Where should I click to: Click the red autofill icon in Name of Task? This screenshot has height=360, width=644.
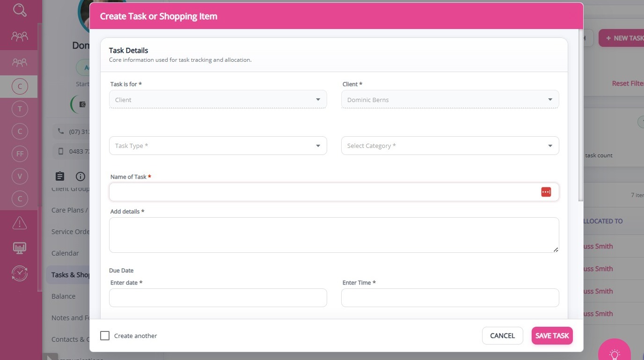[546, 192]
